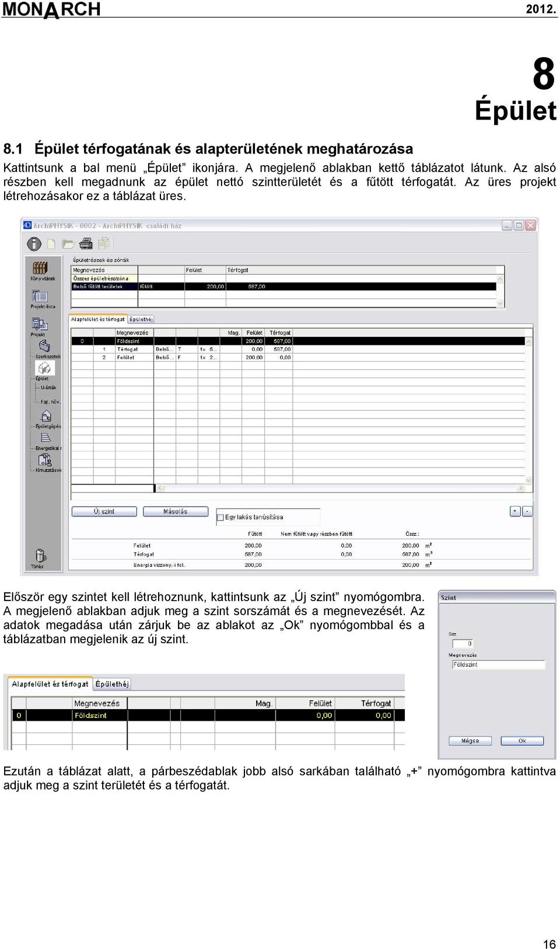Click the Ssz number field in Szint dialog
Screen dimensions: 560x949
pos(463,644)
